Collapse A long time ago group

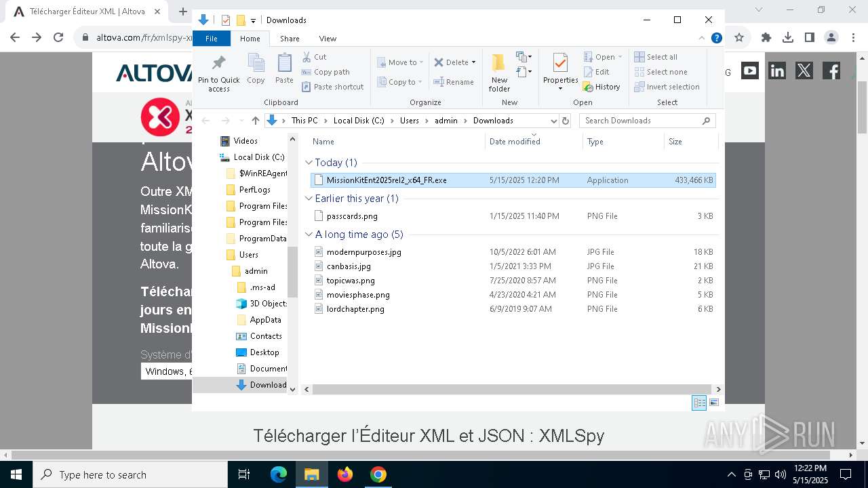coord(309,235)
